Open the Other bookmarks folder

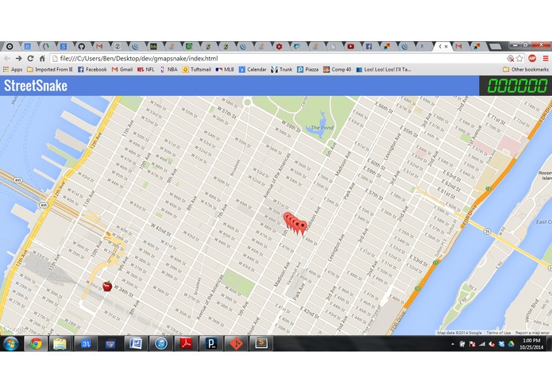pos(526,70)
